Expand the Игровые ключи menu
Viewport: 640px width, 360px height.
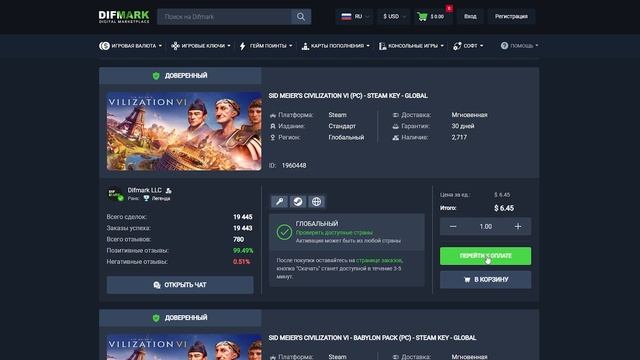click(201, 46)
